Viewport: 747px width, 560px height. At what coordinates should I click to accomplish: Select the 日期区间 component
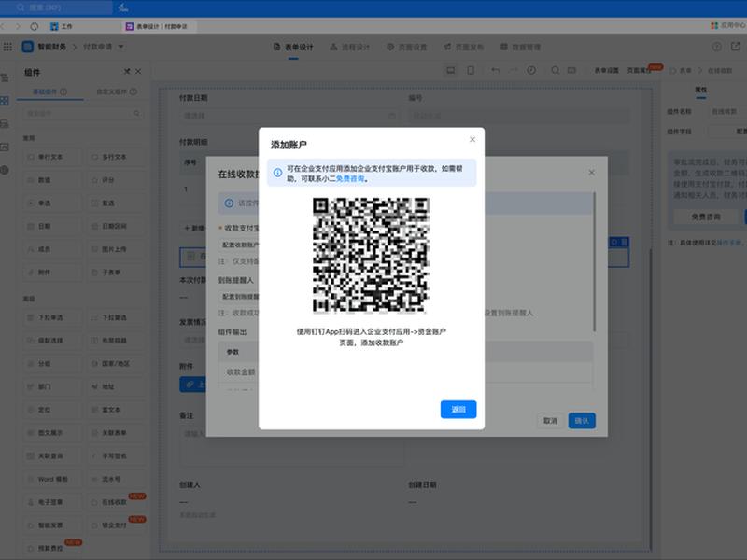pos(116,226)
